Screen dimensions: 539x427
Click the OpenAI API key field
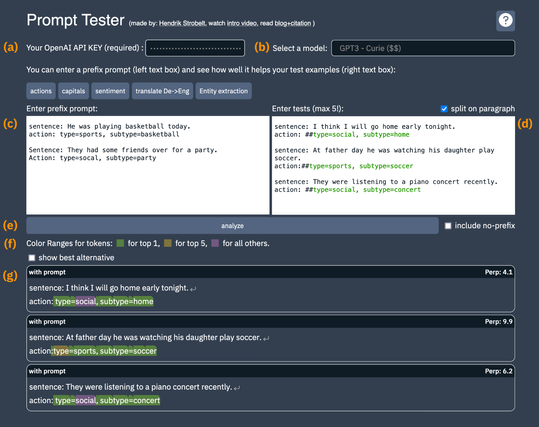(195, 48)
